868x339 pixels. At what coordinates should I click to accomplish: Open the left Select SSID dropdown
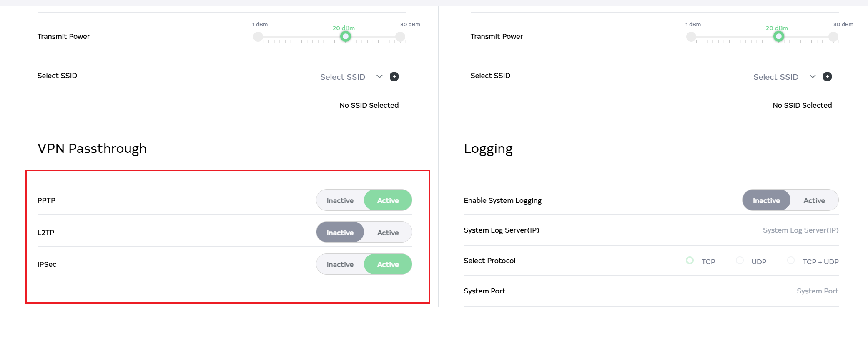(x=349, y=77)
